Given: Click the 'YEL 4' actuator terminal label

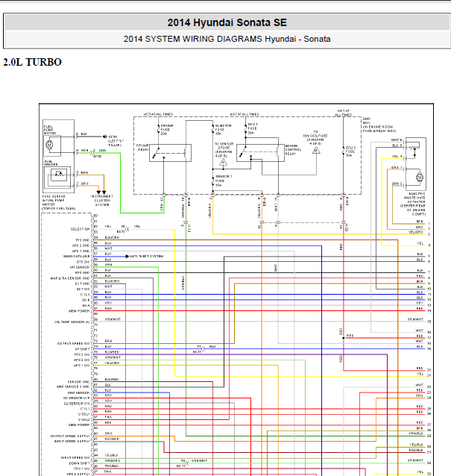Looking at the screenshot, I should (x=397, y=157).
